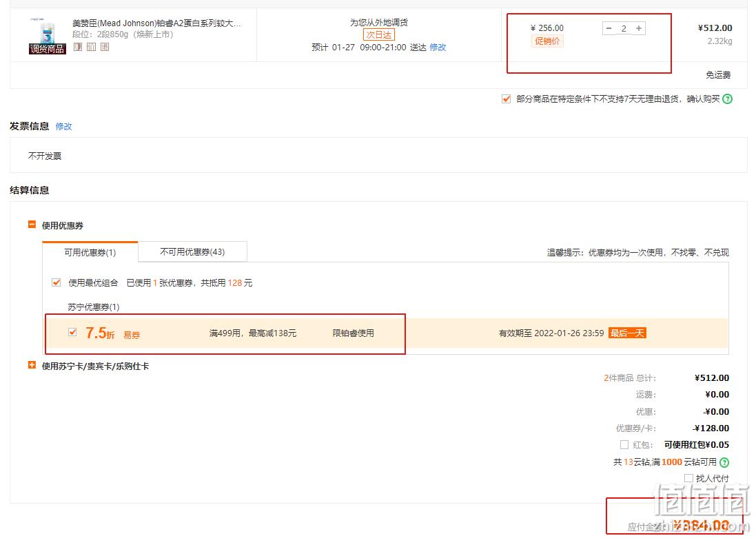Screen dimensions: 756x538
Task: Tick the 红包 checkbox
Action: pyautogui.click(x=624, y=444)
